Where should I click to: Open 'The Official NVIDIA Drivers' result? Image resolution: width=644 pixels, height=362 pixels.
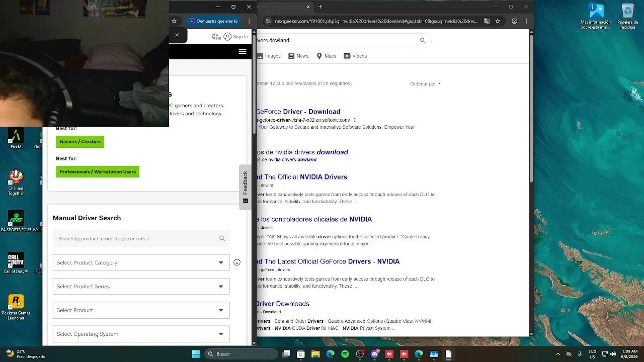click(302, 177)
